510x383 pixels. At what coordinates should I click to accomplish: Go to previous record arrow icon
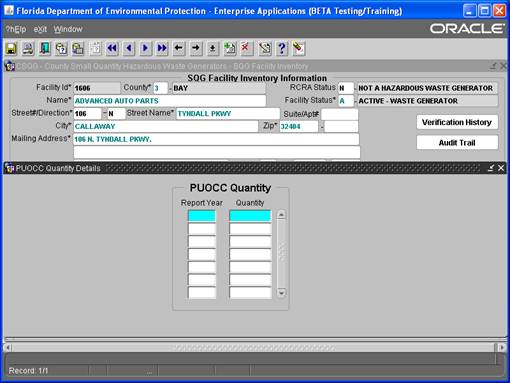(x=129, y=49)
